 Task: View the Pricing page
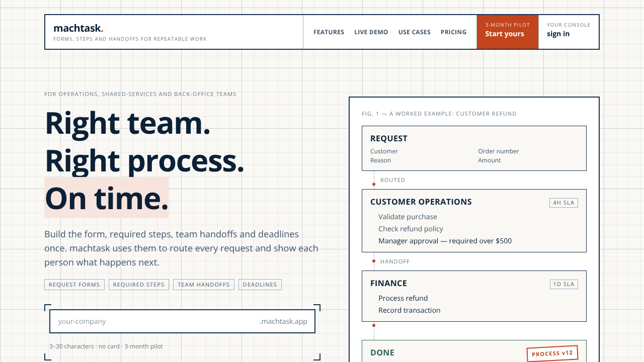(454, 32)
